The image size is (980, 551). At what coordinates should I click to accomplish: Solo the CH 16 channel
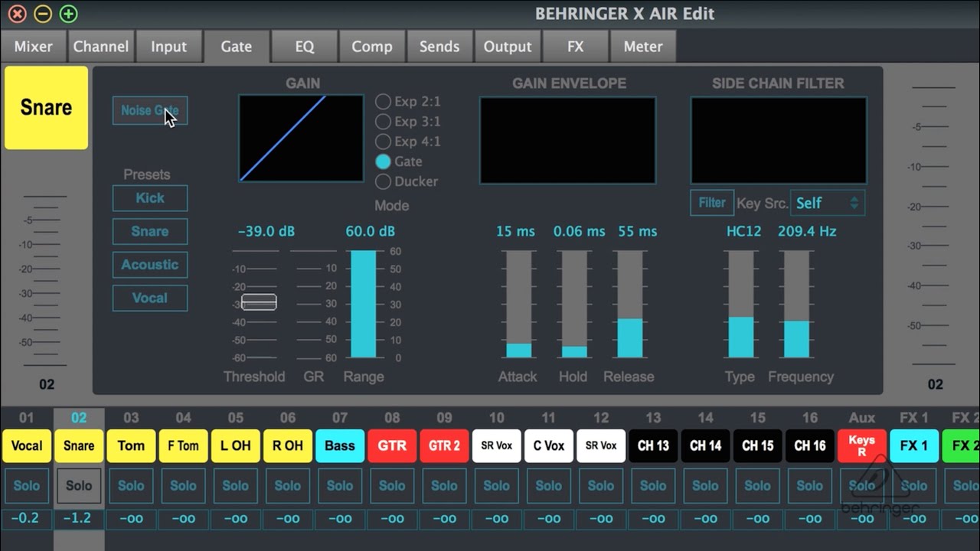click(810, 486)
